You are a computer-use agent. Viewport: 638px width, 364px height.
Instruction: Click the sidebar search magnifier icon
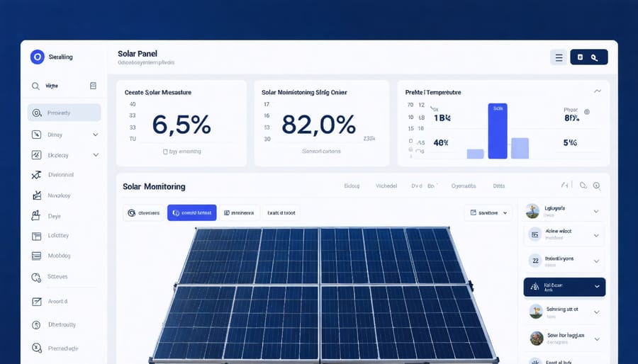[x=35, y=86]
